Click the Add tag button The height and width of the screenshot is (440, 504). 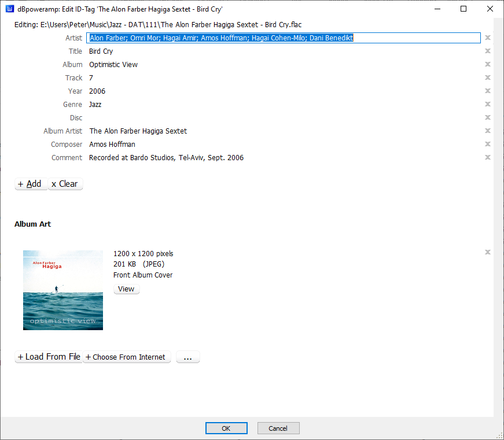click(31, 184)
